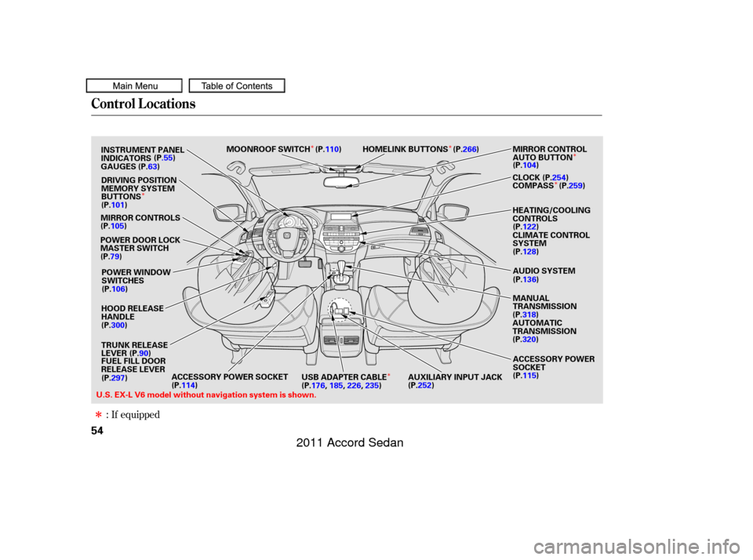Follow page 320 link for Automatic Transmission
The height and width of the screenshot is (560, 753).
point(529,340)
